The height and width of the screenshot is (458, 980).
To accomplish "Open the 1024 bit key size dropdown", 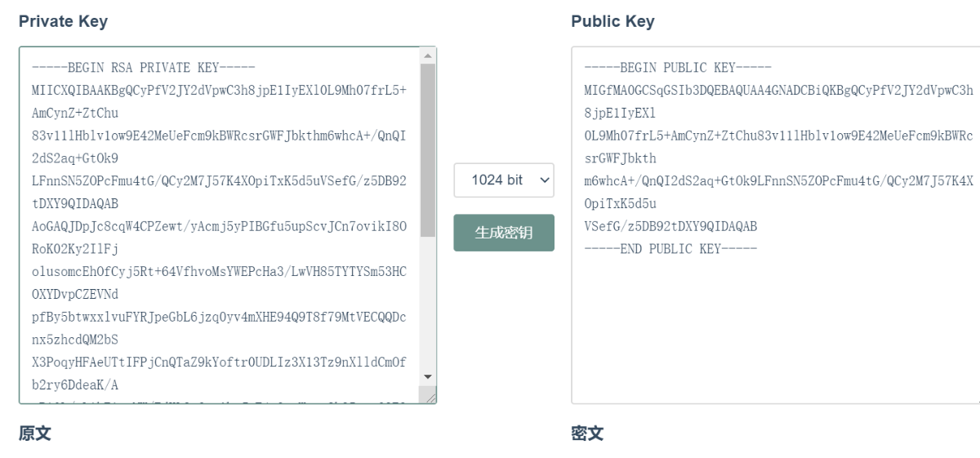I will (x=504, y=180).
